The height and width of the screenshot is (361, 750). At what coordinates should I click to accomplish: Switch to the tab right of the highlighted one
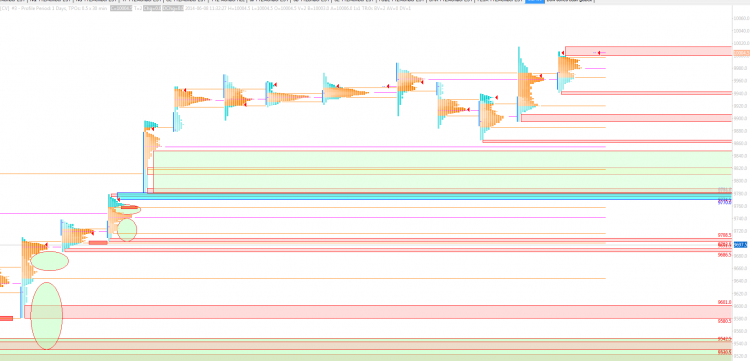point(570,1)
